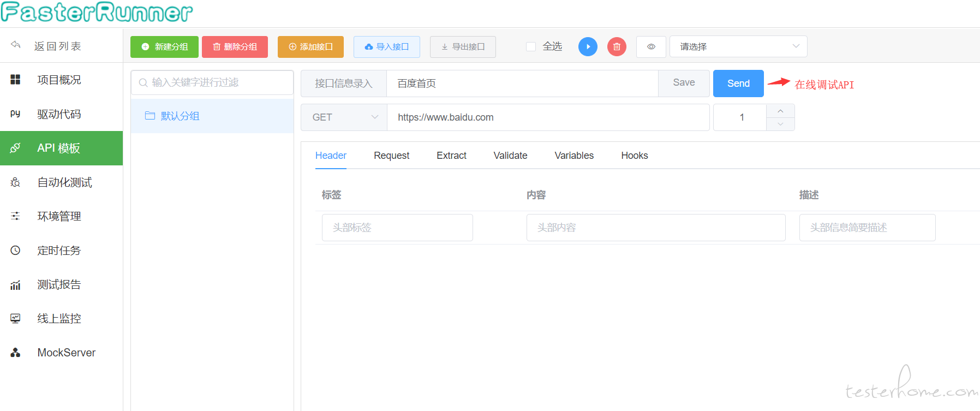Switch to the Request tab
The image size is (980, 411).
pyautogui.click(x=391, y=156)
